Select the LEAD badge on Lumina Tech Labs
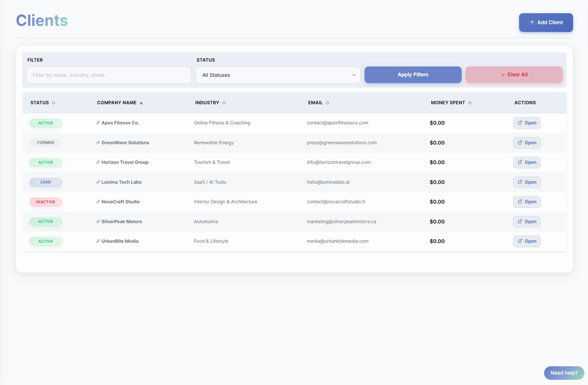The height and width of the screenshot is (385, 588). pyautogui.click(x=45, y=182)
